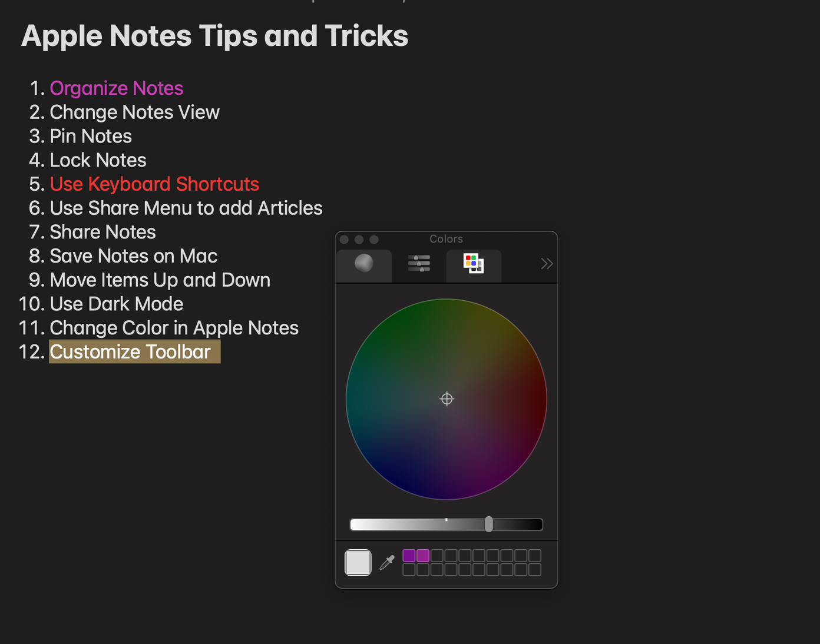
Task: Click the Change Color in Apple Notes entry
Action: (x=174, y=328)
